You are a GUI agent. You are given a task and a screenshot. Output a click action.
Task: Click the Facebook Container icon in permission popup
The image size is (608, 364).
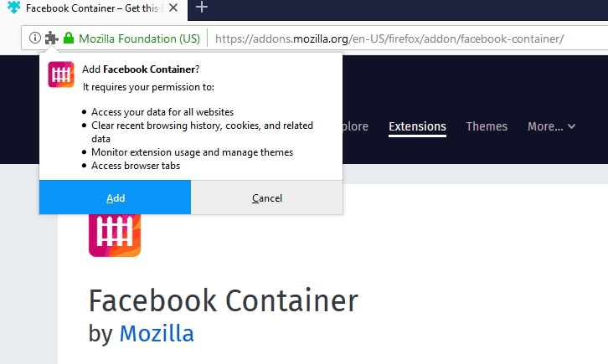pos(61,74)
